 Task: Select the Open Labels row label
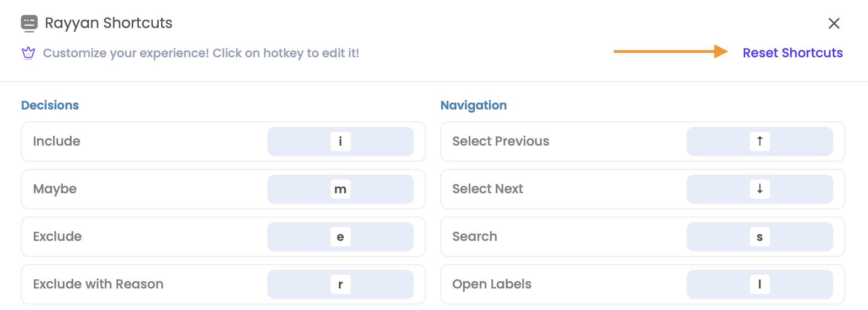pyautogui.click(x=492, y=284)
